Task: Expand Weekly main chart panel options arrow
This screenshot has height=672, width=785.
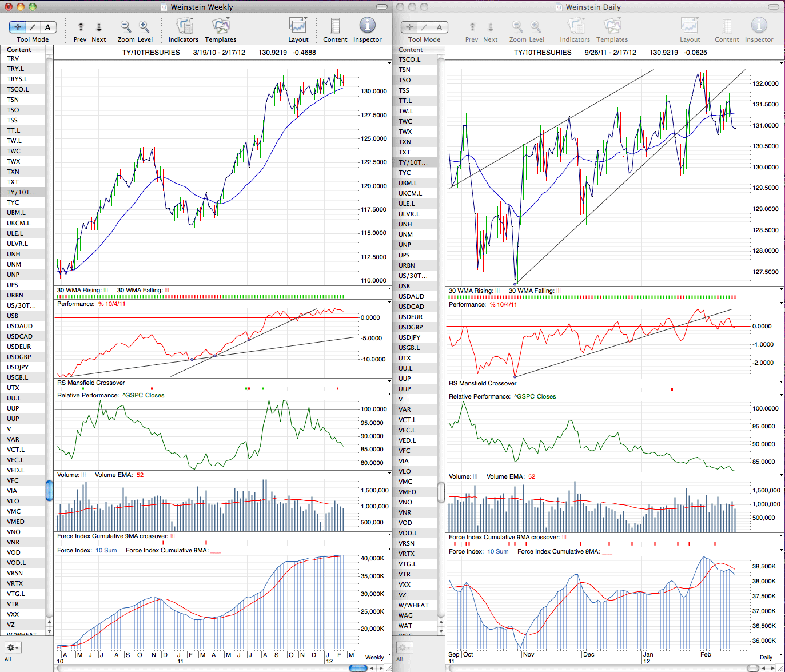Action: pyautogui.click(x=389, y=63)
